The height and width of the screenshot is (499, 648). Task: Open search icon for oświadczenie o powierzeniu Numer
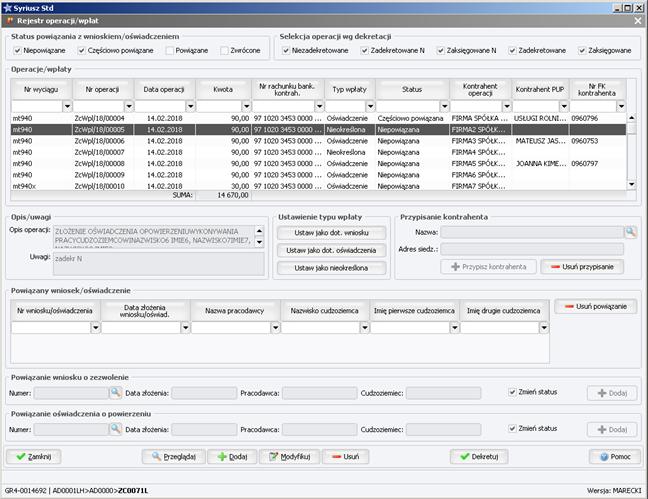pos(116,429)
